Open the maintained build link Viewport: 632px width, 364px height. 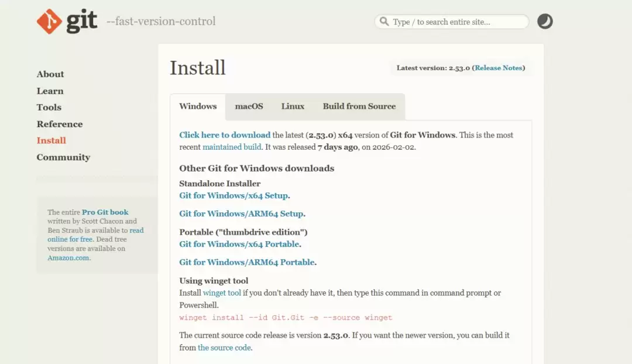pyautogui.click(x=232, y=147)
